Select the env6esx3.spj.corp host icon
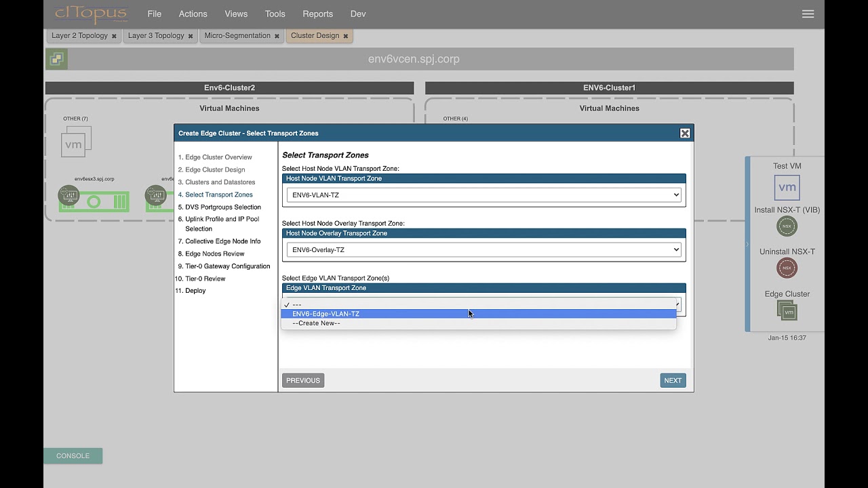The width and height of the screenshot is (868, 488). pos(69,197)
